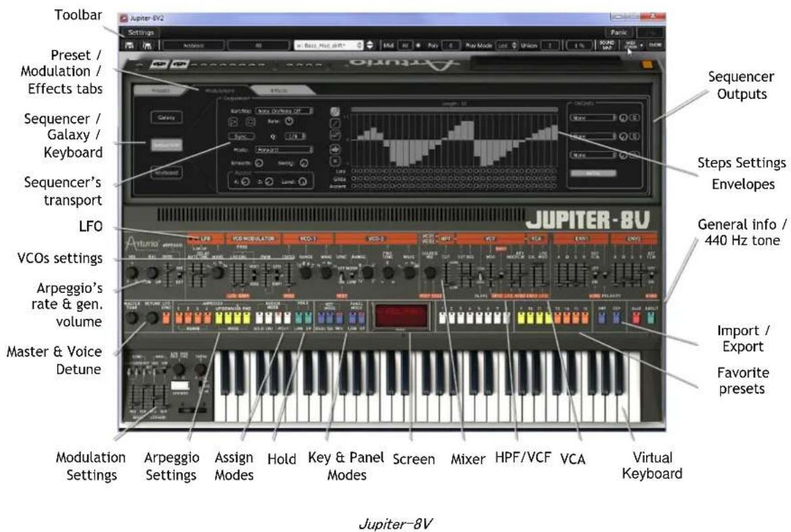Select the curve tool beside the step grid
This screenshot has height=532, width=791.
click(335, 136)
